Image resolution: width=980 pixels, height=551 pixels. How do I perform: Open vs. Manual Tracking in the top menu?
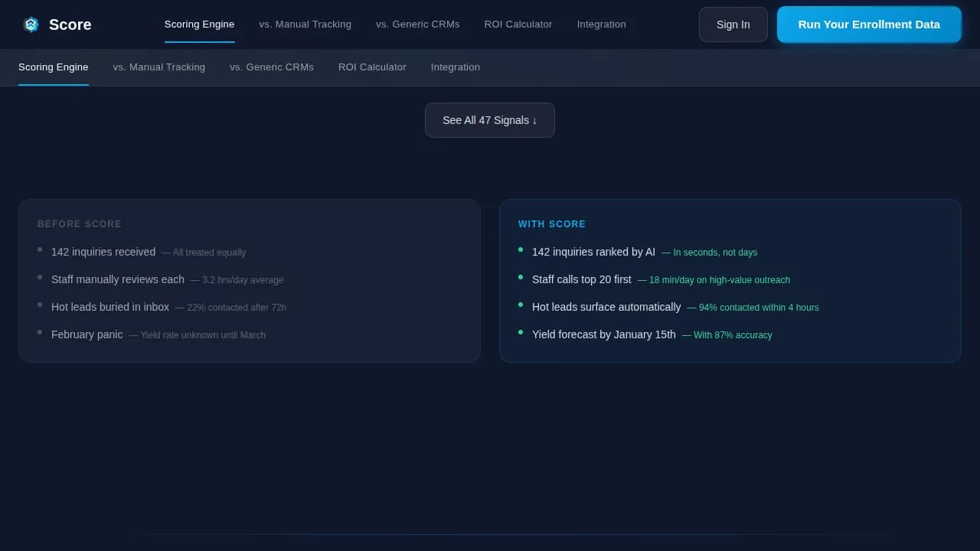pyautogui.click(x=305, y=24)
